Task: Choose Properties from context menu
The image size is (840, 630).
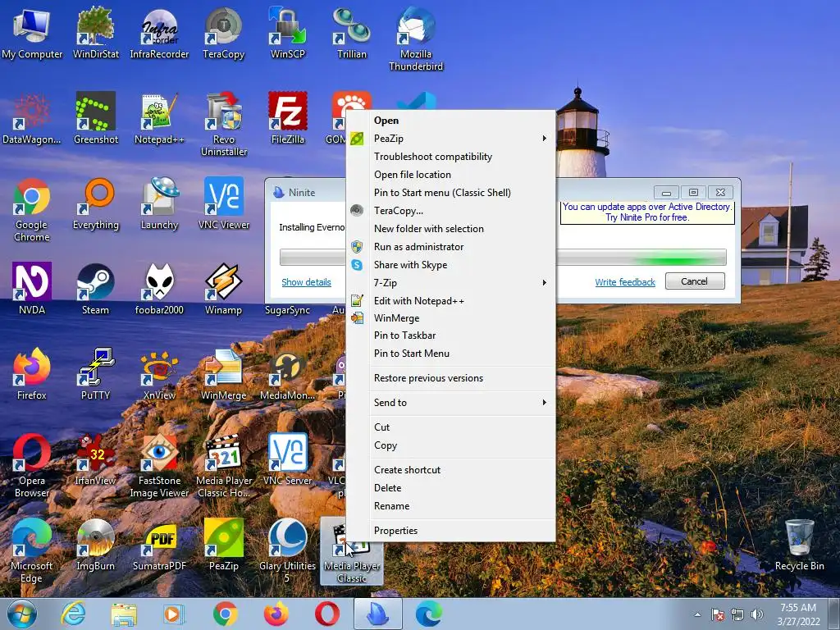Action: tap(450, 531)
